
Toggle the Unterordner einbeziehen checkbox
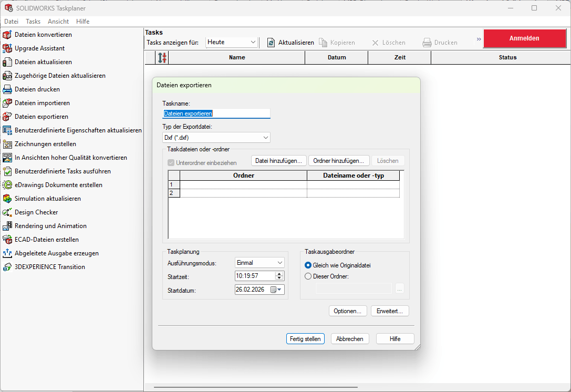[x=171, y=162]
